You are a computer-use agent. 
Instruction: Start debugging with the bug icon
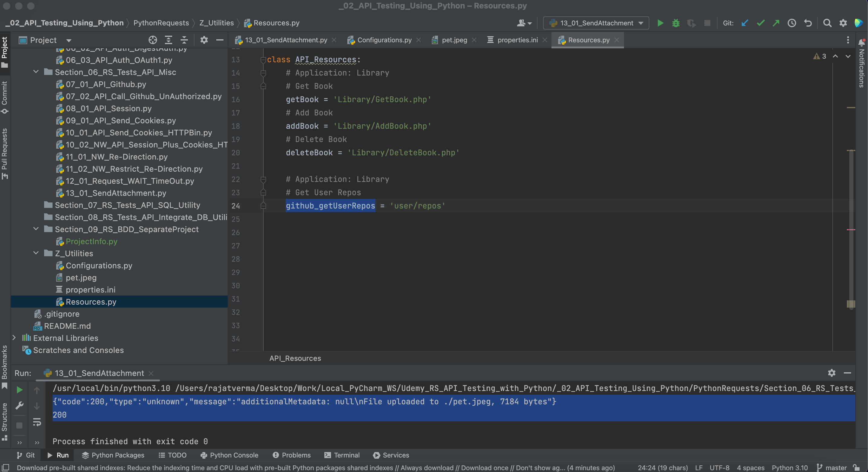[x=676, y=23]
